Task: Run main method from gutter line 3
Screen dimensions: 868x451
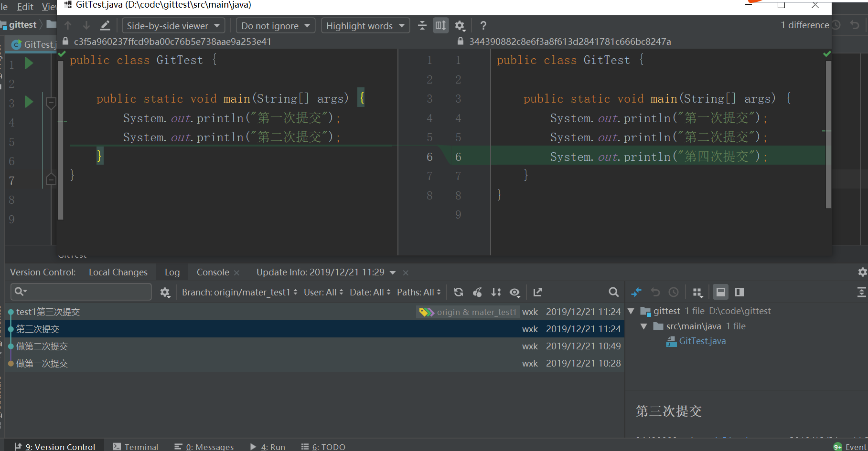Action: pyautogui.click(x=29, y=101)
